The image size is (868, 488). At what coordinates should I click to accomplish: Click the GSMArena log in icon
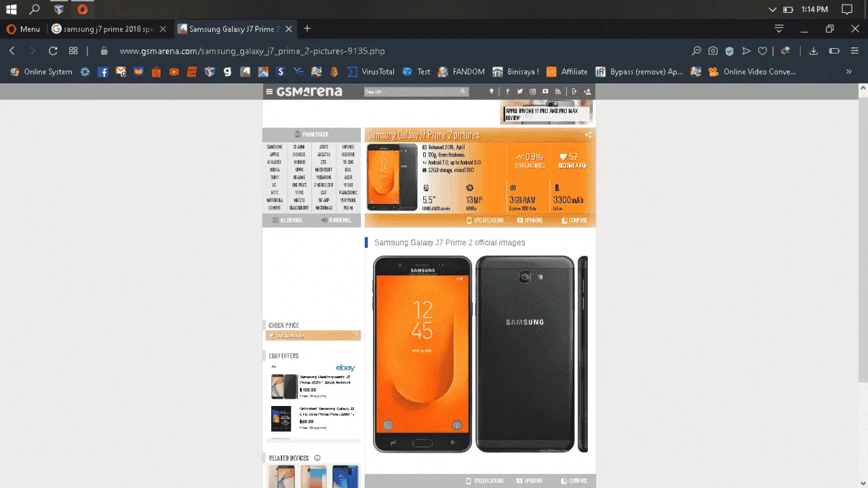(x=574, y=91)
